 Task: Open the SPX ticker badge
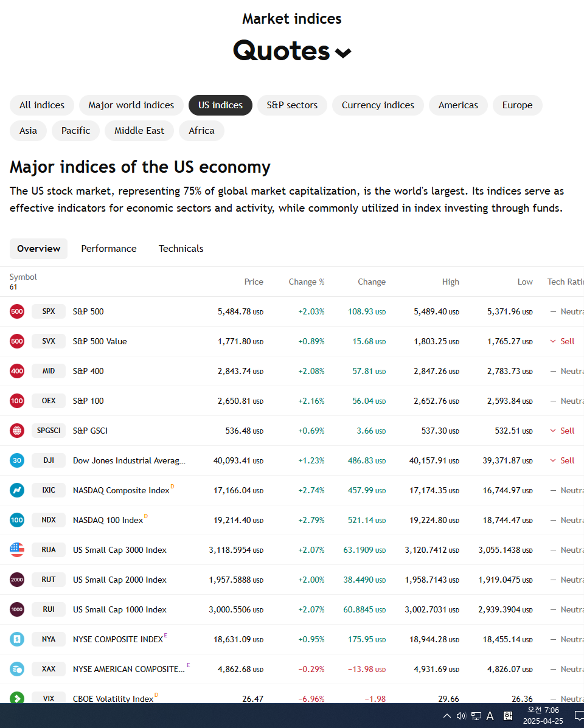click(49, 311)
